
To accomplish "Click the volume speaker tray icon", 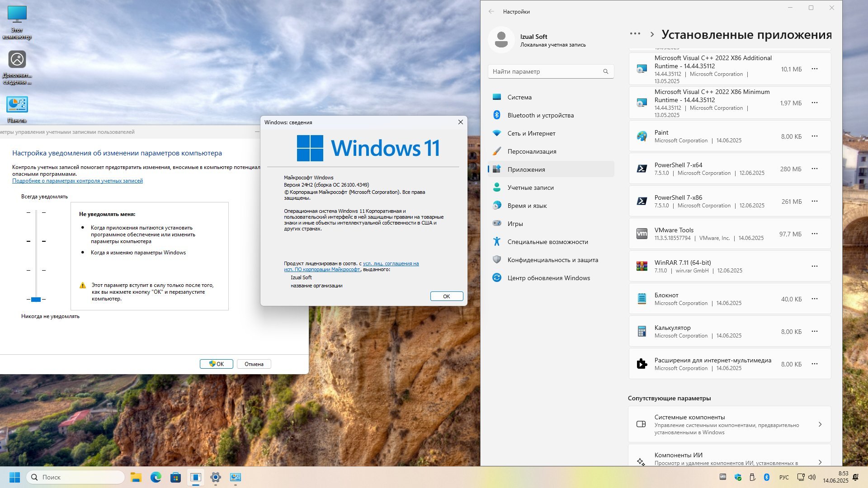I will click(x=812, y=477).
